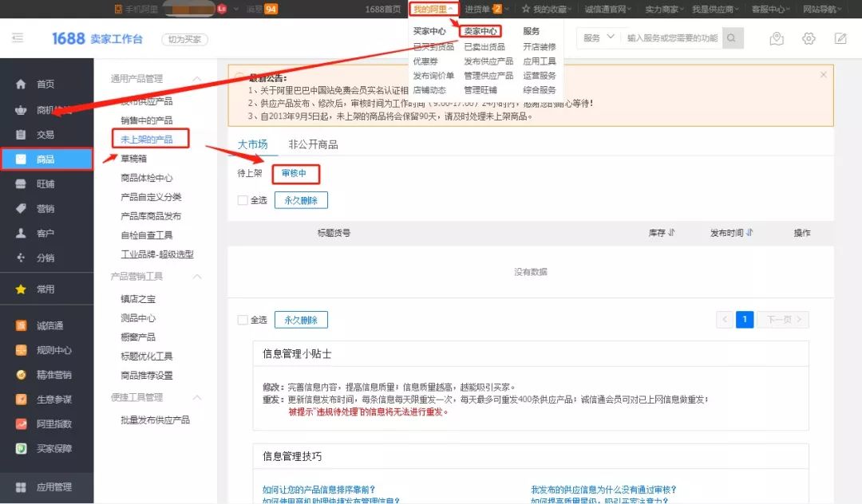The width and height of the screenshot is (862, 504).
Task: Check the lower 全选 checkbox below table
Action: (243, 320)
